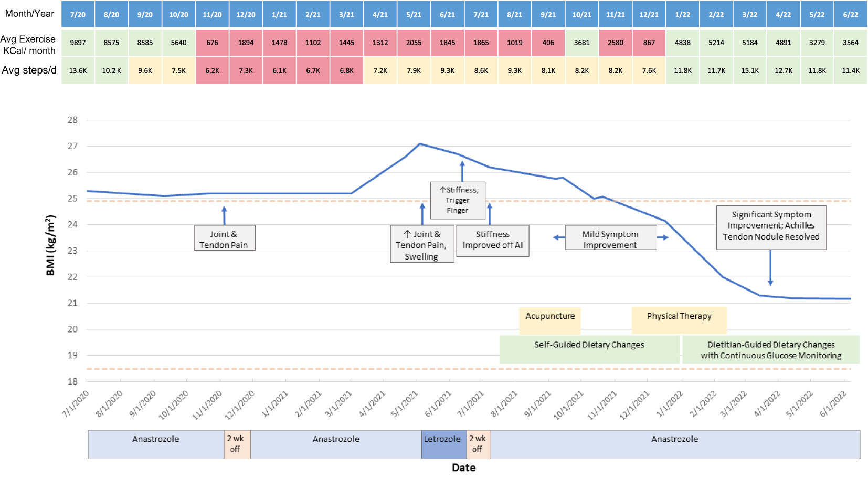Click the '10.2 K' average steps cell
This screenshot has height=477, width=868.
[111, 70]
